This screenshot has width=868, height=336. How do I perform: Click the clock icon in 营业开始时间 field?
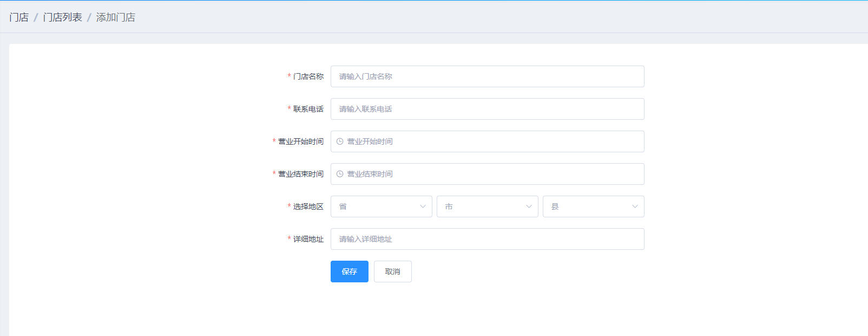340,141
